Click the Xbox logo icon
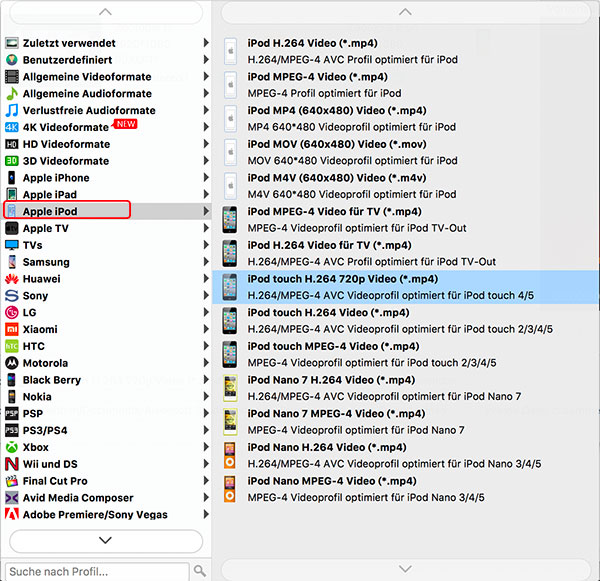Image resolution: width=600 pixels, height=581 pixels. (12, 447)
